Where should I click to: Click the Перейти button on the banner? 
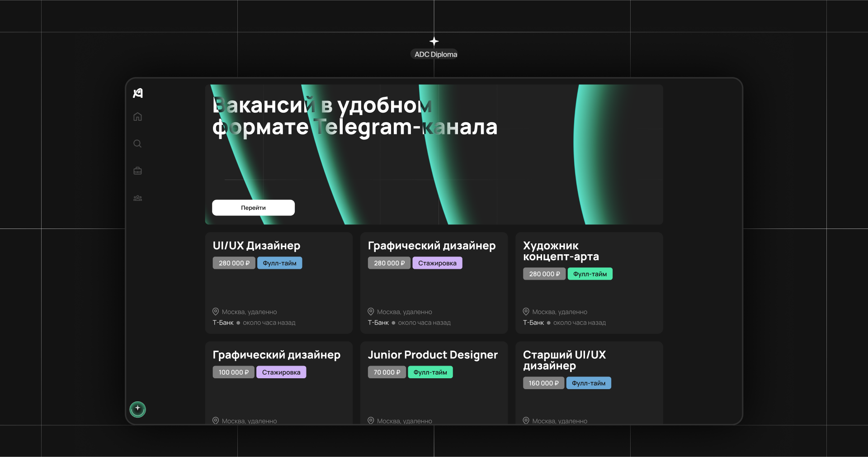pos(253,208)
